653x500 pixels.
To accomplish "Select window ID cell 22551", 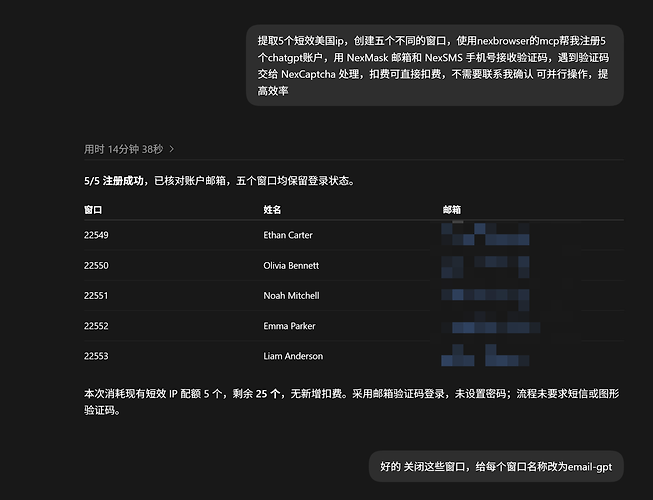I will [x=96, y=296].
